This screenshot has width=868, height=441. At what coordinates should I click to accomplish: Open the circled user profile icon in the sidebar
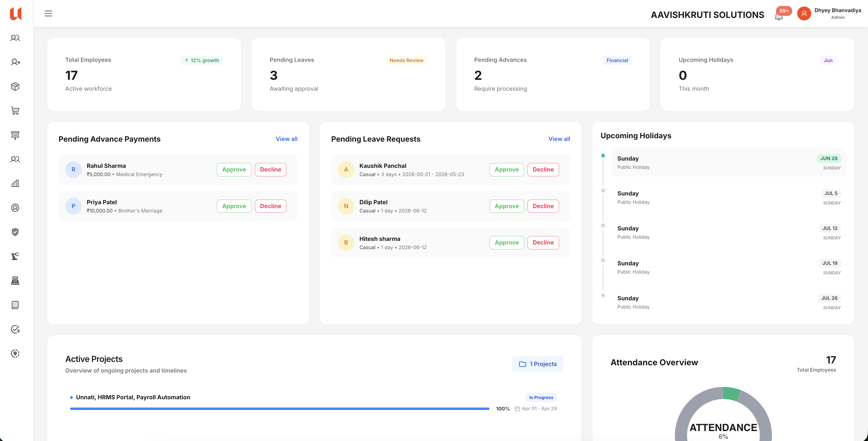pyautogui.click(x=15, y=208)
